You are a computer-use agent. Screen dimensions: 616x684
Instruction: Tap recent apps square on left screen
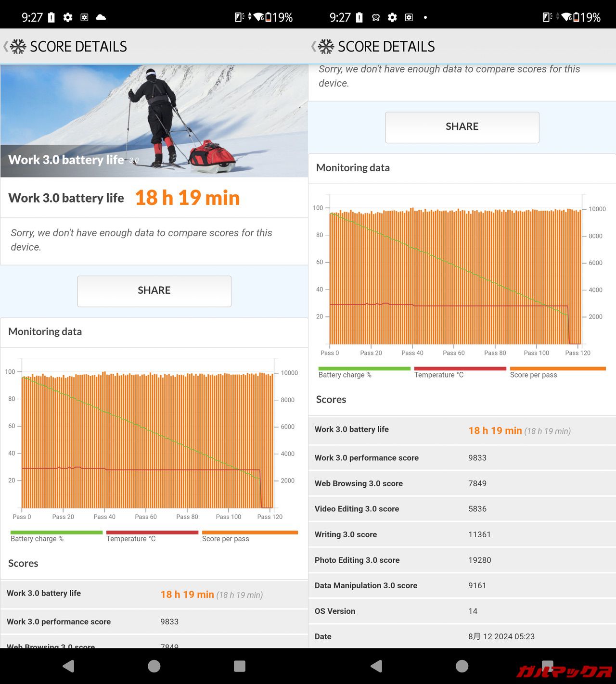coord(239,666)
